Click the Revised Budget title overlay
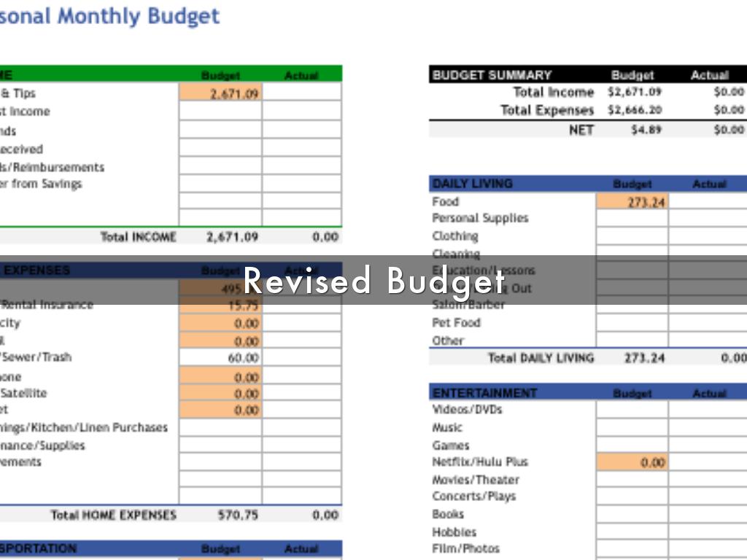 [373, 281]
